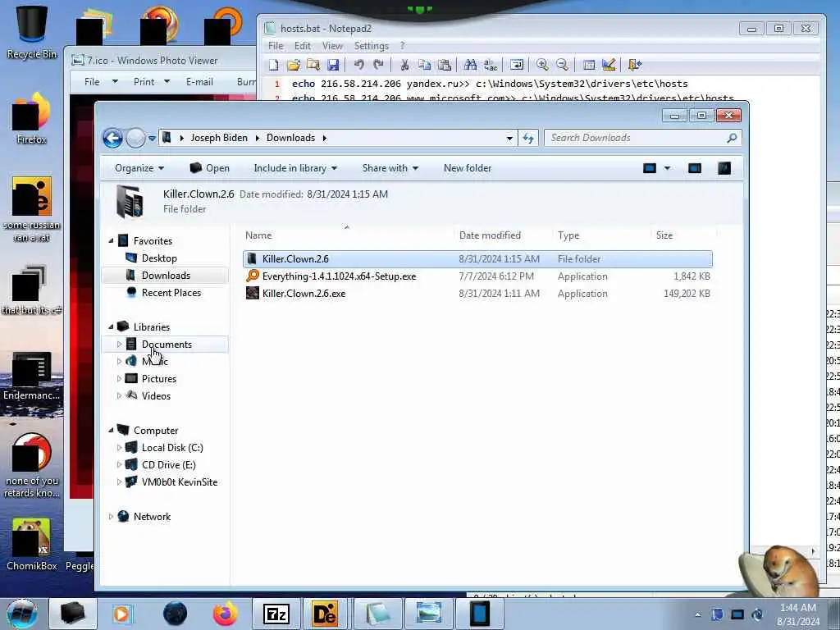Click the search magnifier in Explorer
Image resolution: width=840 pixels, height=630 pixels.
click(732, 138)
